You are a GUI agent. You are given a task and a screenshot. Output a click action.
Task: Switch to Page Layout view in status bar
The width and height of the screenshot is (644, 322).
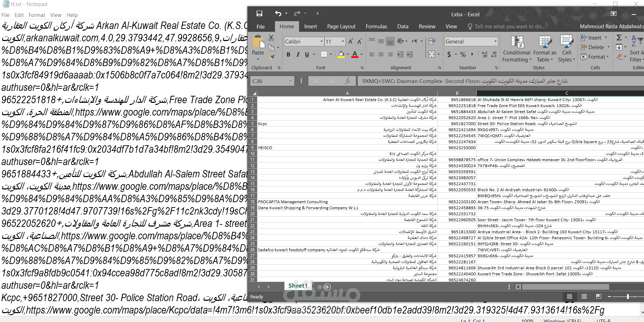[584, 297]
